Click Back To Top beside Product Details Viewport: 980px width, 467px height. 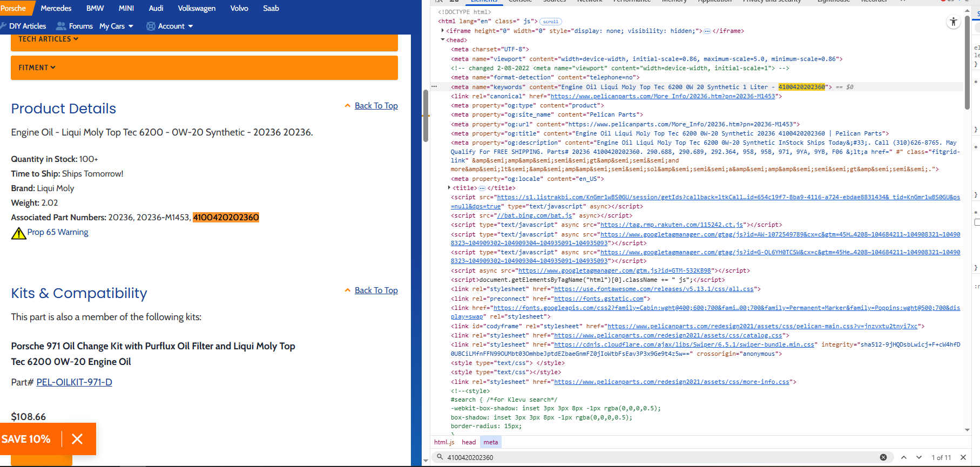pos(376,106)
